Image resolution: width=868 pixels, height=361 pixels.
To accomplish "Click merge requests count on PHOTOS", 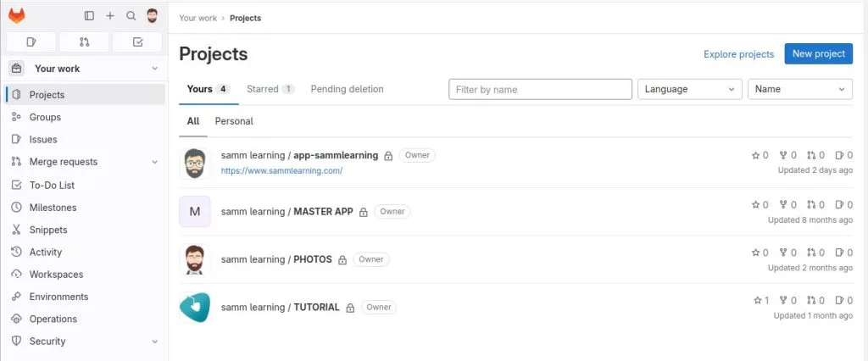I will pyautogui.click(x=816, y=253).
